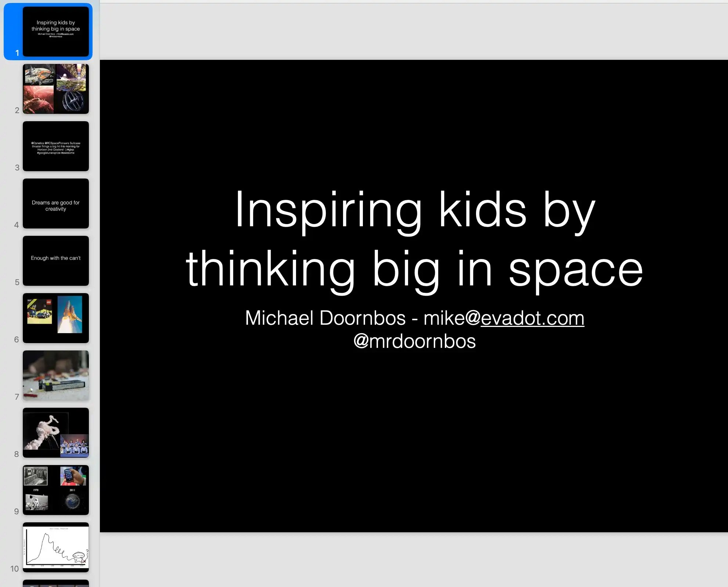Click partially visible slide 11 thumbnail

(55, 583)
